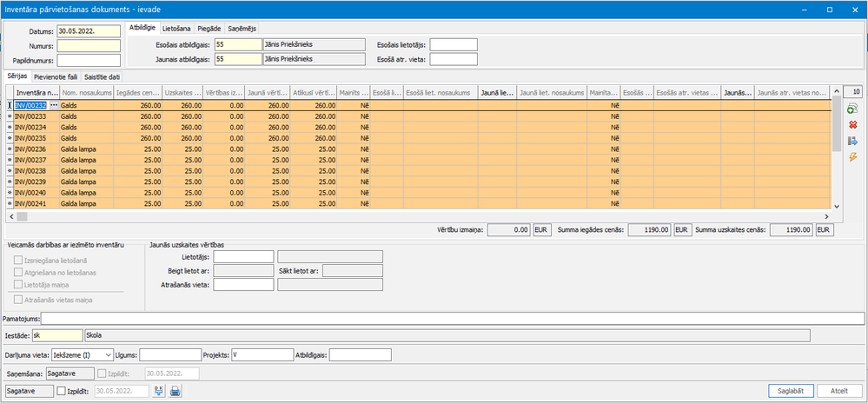Click the add inventory row icon
868x403 pixels.
coord(852,109)
